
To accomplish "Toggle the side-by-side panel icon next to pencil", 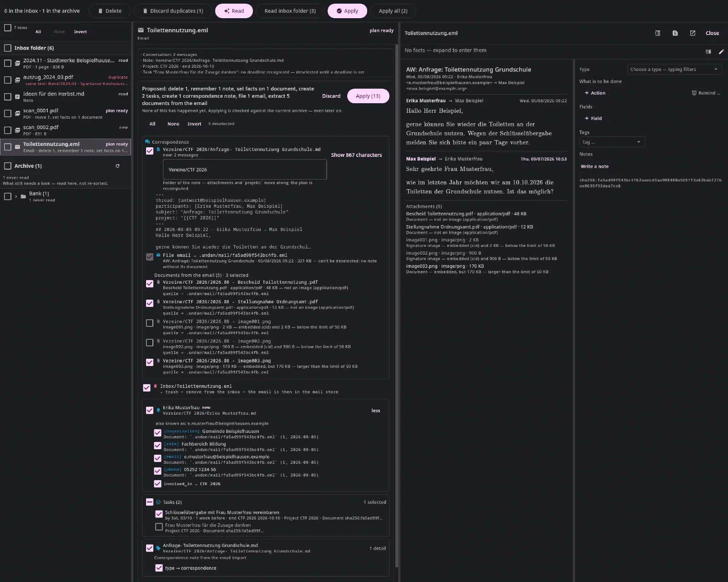I will click(x=708, y=52).
